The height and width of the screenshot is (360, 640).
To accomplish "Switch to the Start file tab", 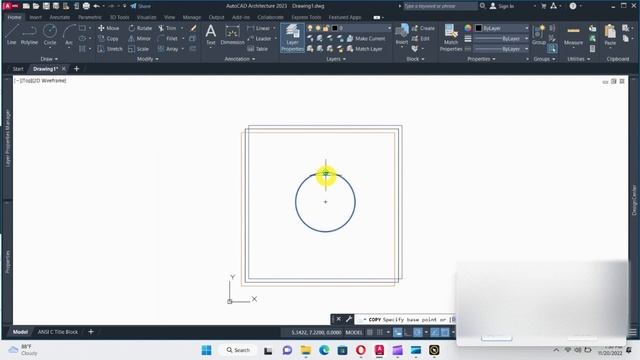I will [x=18, y=69].
